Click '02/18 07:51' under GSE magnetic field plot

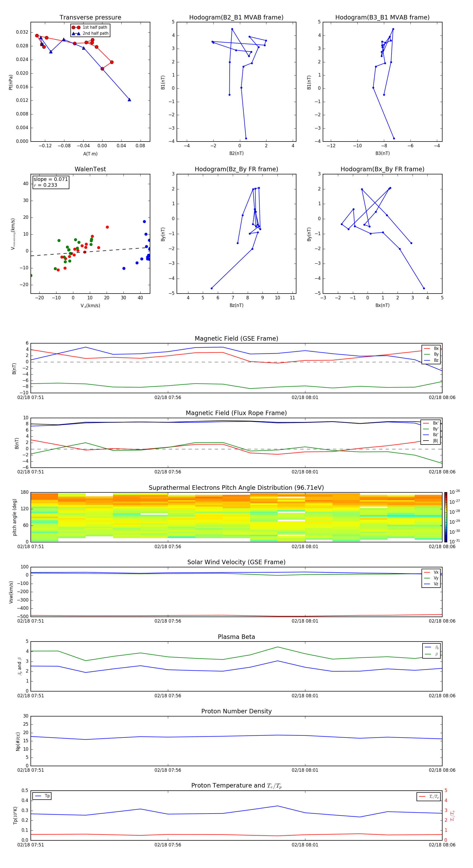pos(31,397)
